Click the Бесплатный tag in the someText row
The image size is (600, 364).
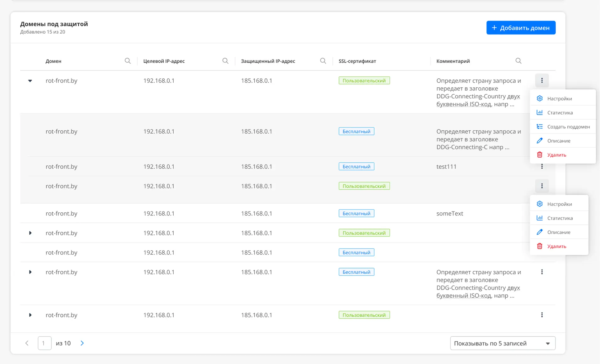pos(356,213)
